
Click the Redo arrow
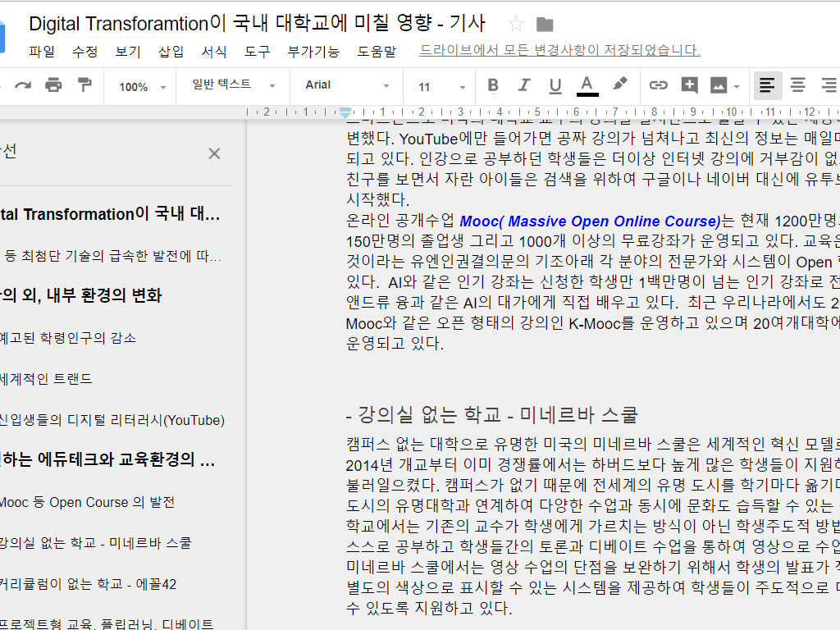[x=23, y=85]
